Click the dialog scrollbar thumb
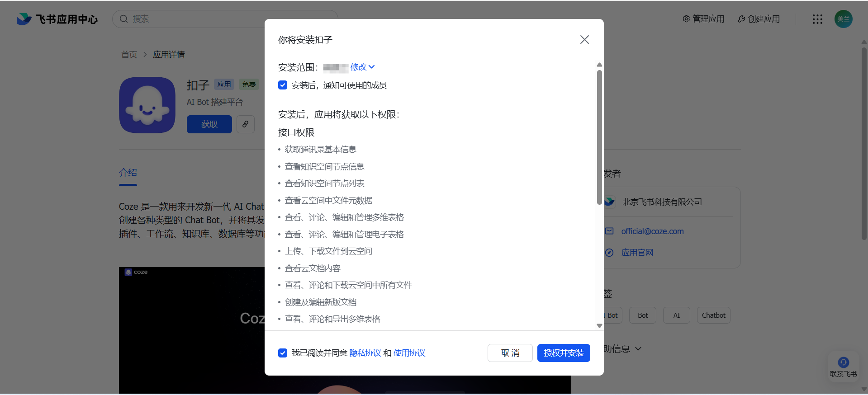The image size is (868, 395). [x=599, y=137]
